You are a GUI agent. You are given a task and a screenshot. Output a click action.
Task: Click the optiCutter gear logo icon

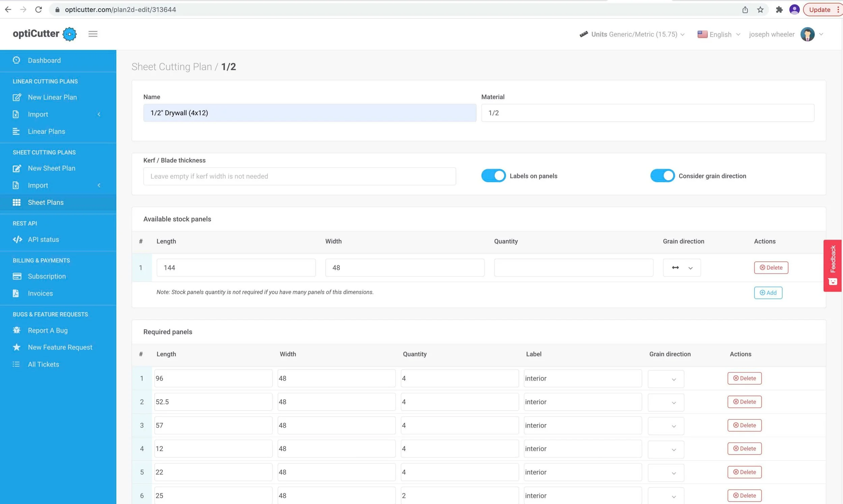point(69,34)
